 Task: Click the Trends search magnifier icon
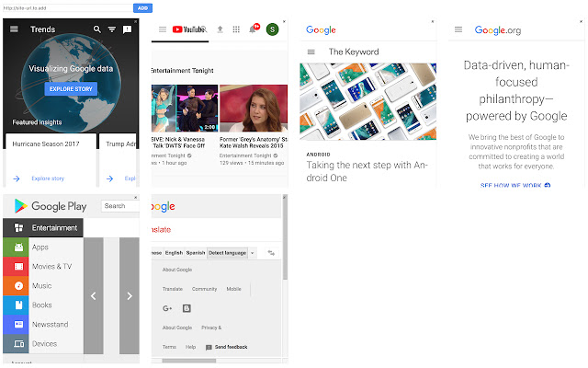(97, 29)
